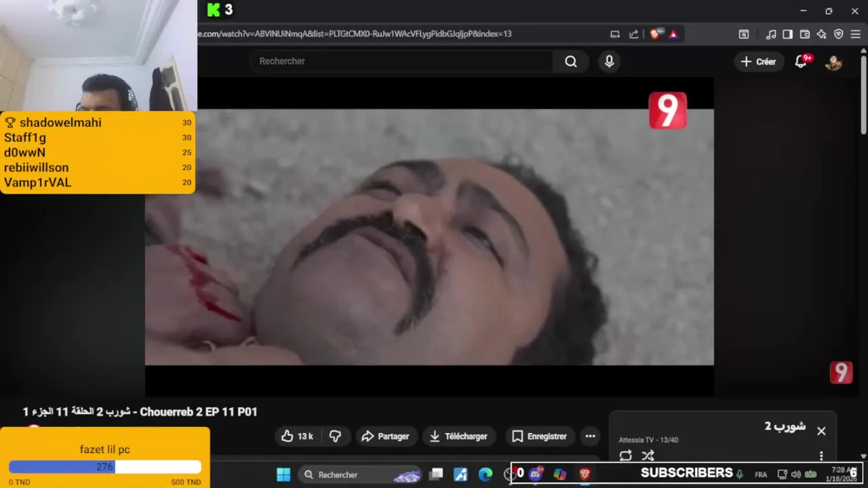Screen dimensions: 868x488
Task: Toggle playlist loop icon
Action: point(625,456)
